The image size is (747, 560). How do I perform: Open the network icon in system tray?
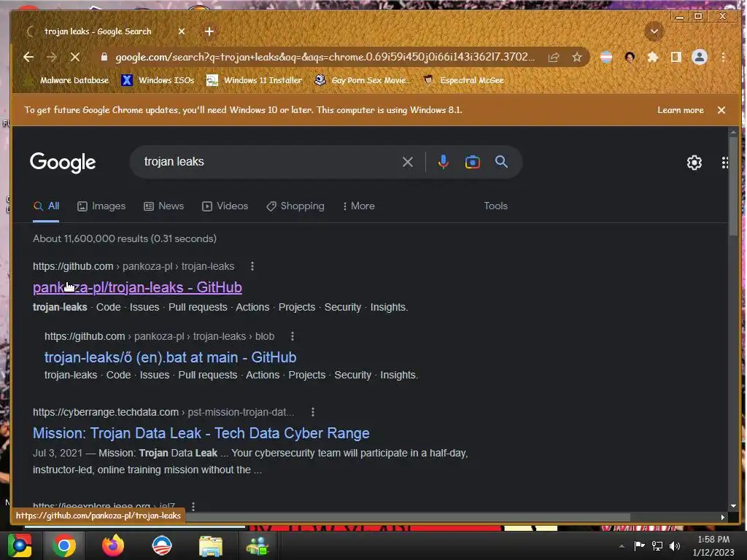(657, 545)
